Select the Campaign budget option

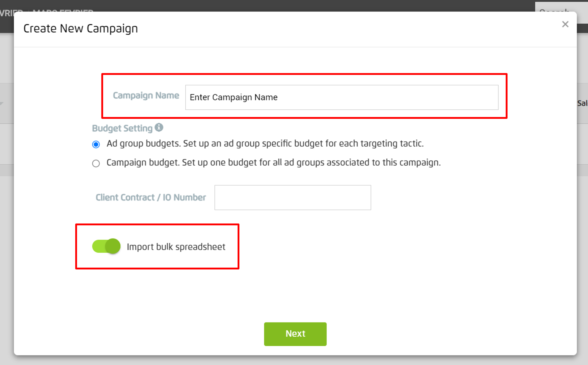pos(96,163)
